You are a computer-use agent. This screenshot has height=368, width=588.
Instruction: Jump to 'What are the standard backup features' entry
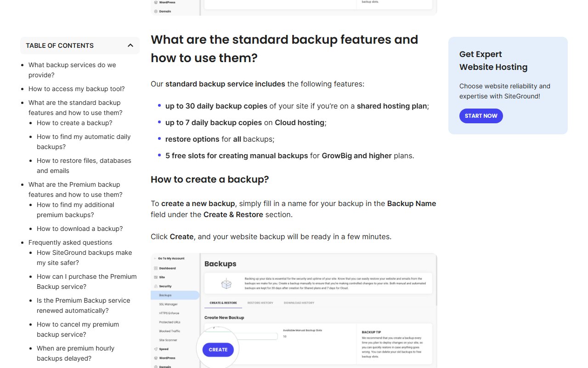[75, 108]
